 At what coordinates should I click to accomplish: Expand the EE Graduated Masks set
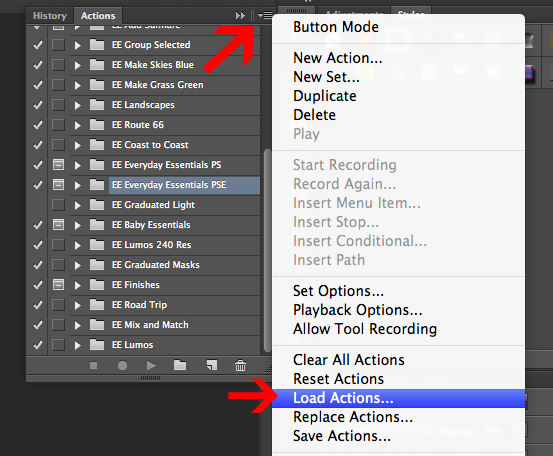(x=78, y=265)
